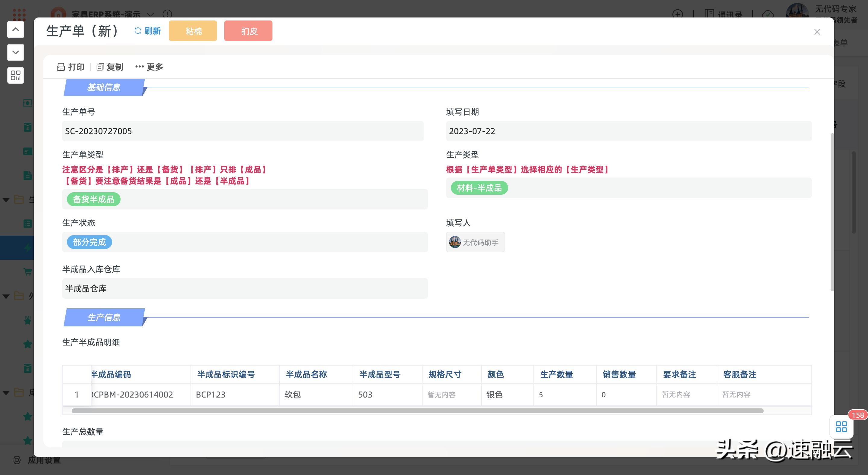Click the shopping cart sidebar icon

[x=28, y=272]
